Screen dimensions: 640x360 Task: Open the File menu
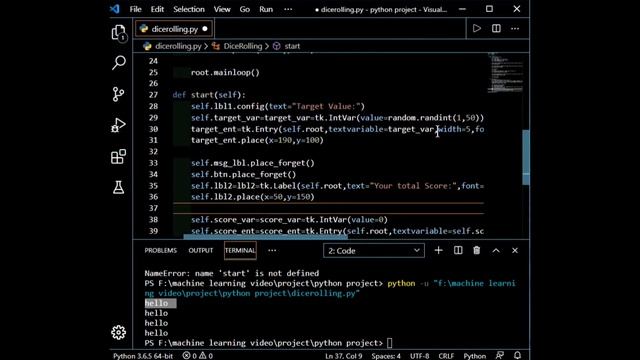[x=136, y=9]
